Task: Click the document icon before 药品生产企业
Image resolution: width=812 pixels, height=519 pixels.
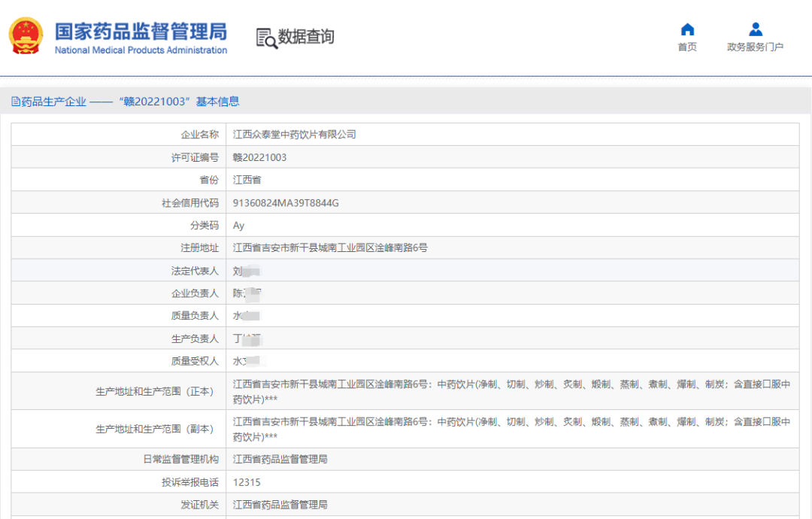Action: 16,102
